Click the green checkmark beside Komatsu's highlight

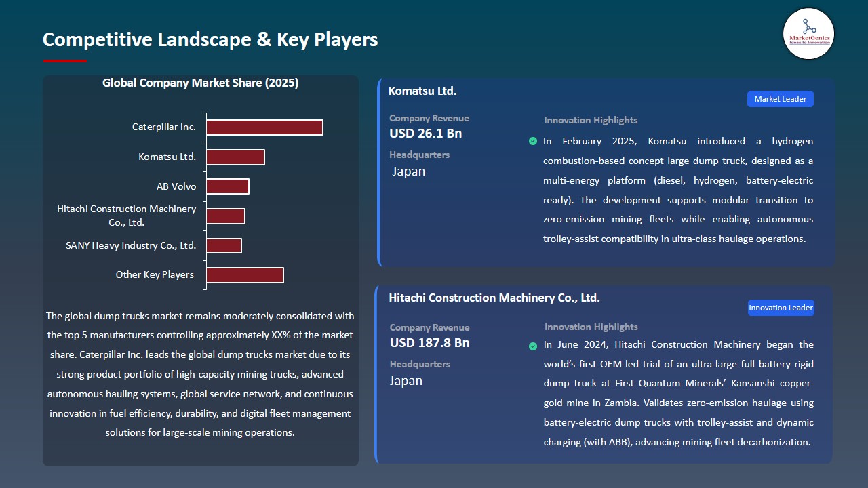tap(533, 142)
